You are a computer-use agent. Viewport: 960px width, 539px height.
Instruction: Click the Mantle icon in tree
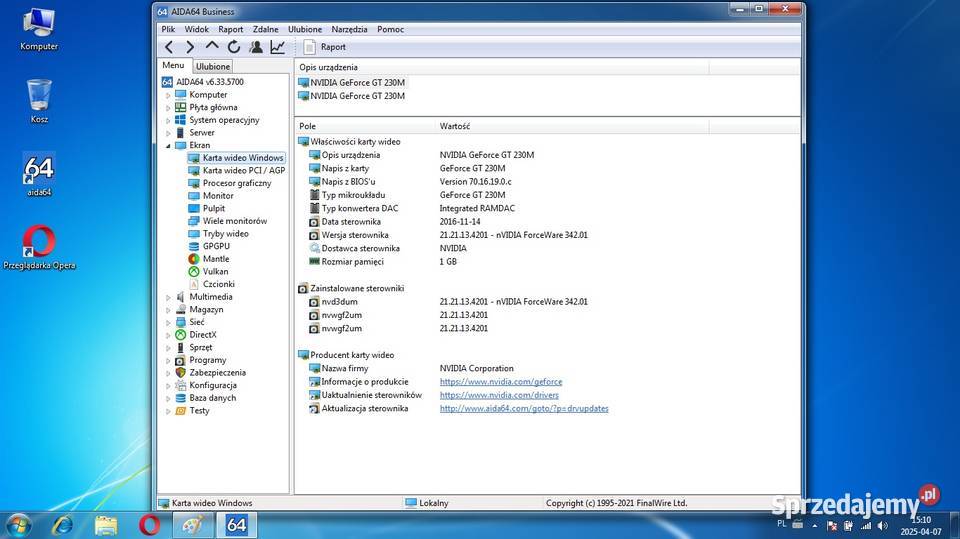click(193, 258)
